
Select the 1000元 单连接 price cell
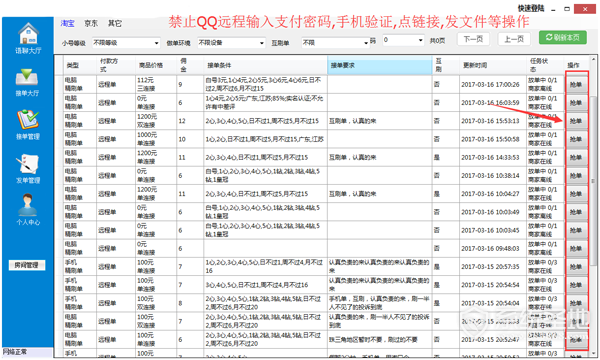coord(156,139)
